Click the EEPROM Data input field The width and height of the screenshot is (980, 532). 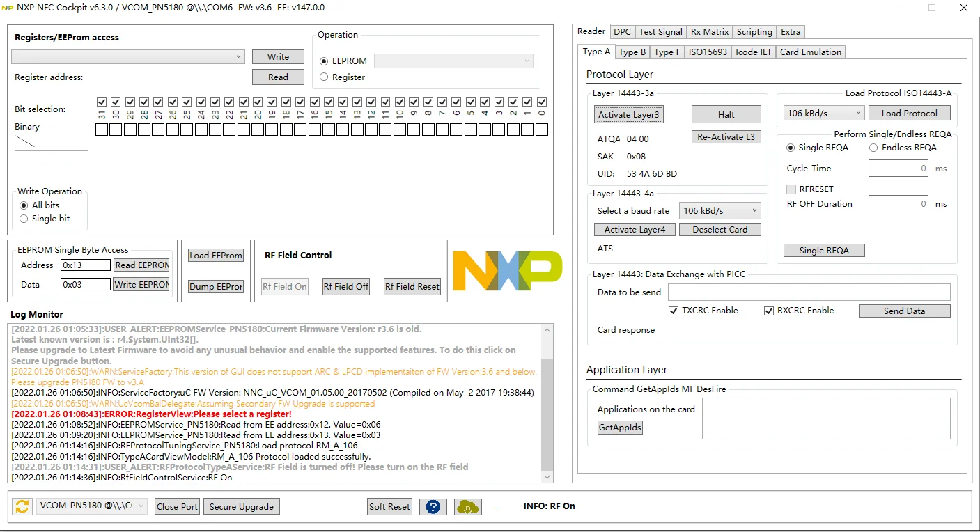(86, 285)
